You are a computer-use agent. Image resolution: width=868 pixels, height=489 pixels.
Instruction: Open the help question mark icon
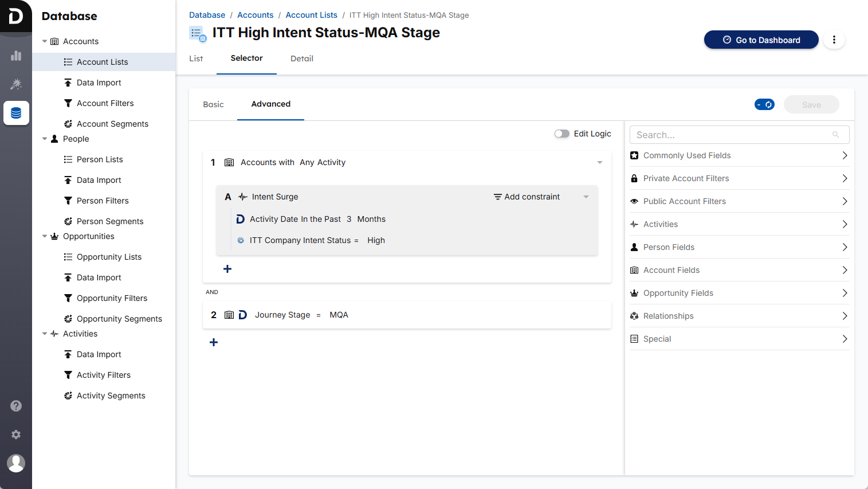pyautogui.click(x=16, y=406)
